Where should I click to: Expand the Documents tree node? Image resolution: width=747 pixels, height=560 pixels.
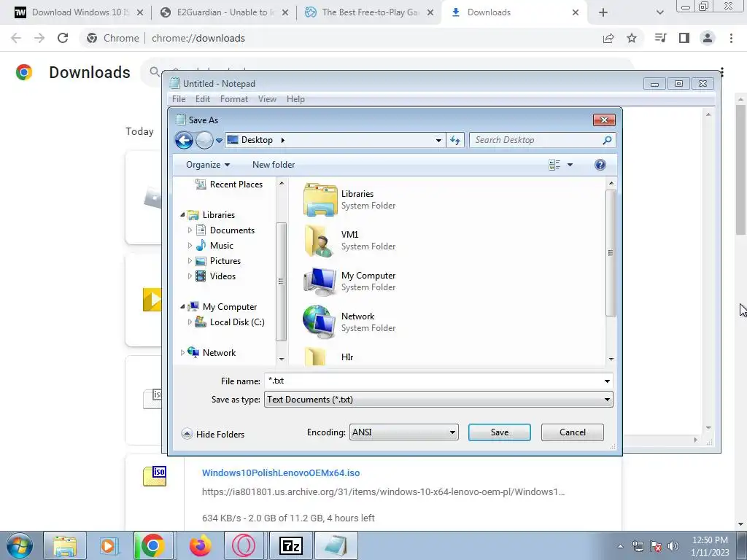(190, 230)
